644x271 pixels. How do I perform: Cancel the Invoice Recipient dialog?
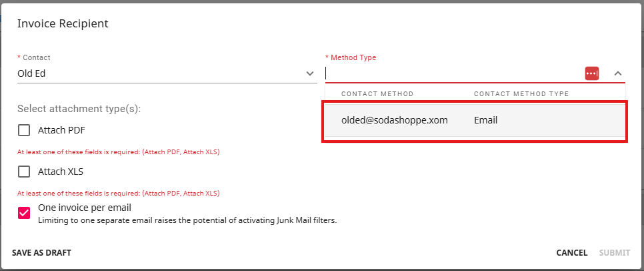572,253
